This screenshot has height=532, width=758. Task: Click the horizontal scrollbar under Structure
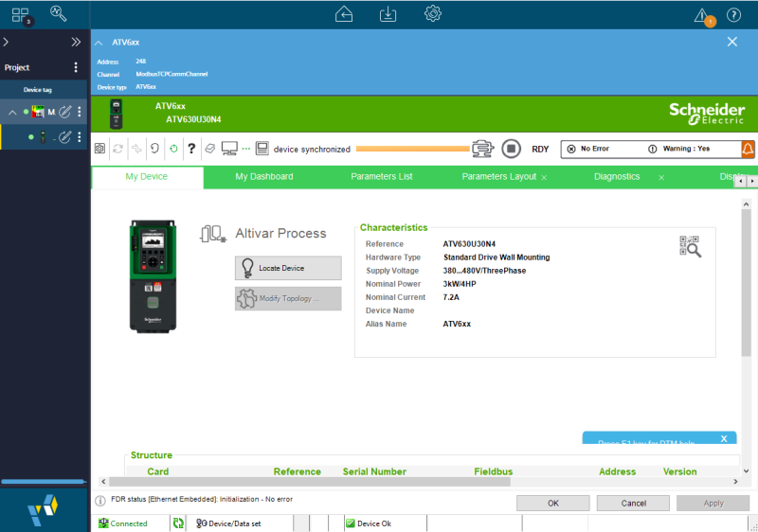[379, 481]
